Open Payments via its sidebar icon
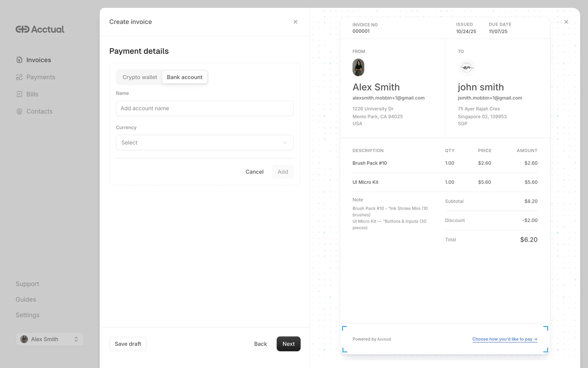Viewport: 588px width, 368px height. pos(19,77)
